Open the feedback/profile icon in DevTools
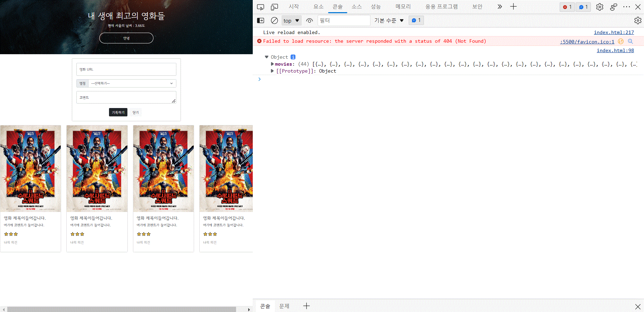Screen dimensions: 644x312 (x=613, y=7)
